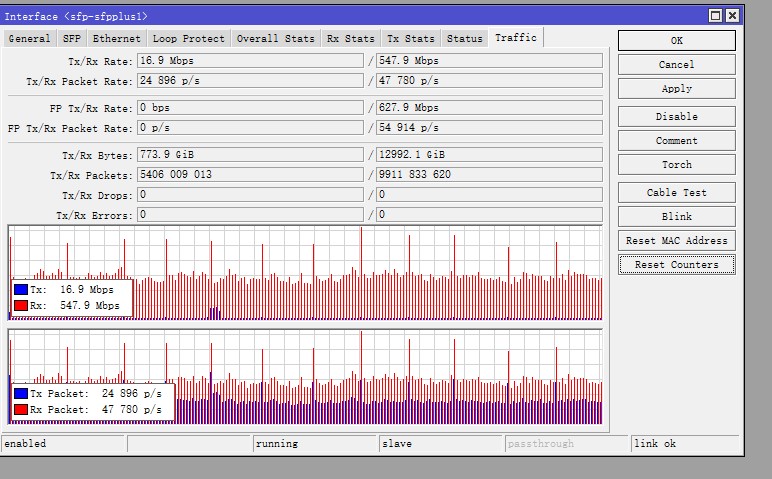The image size is (772, 479).
Task: Open the Tx Stats tab
Action: tap(411, 38)
